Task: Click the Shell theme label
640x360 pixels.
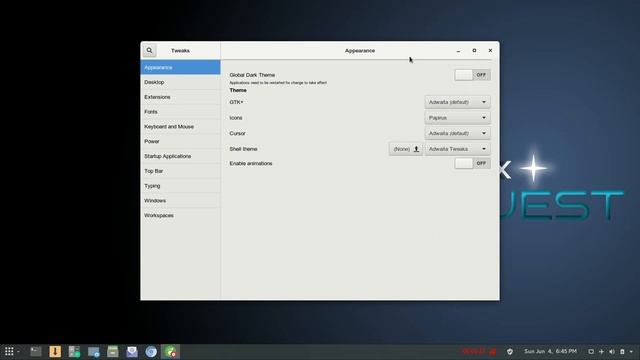Action: coord(243,149)
